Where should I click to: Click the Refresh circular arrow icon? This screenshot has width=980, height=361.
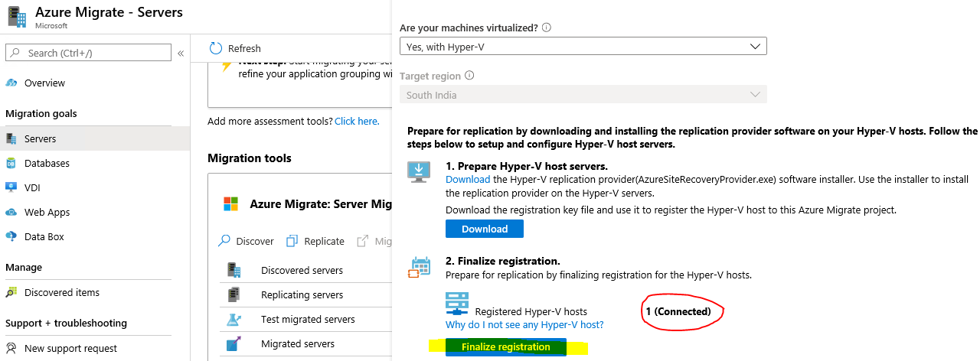pos(216,48)
